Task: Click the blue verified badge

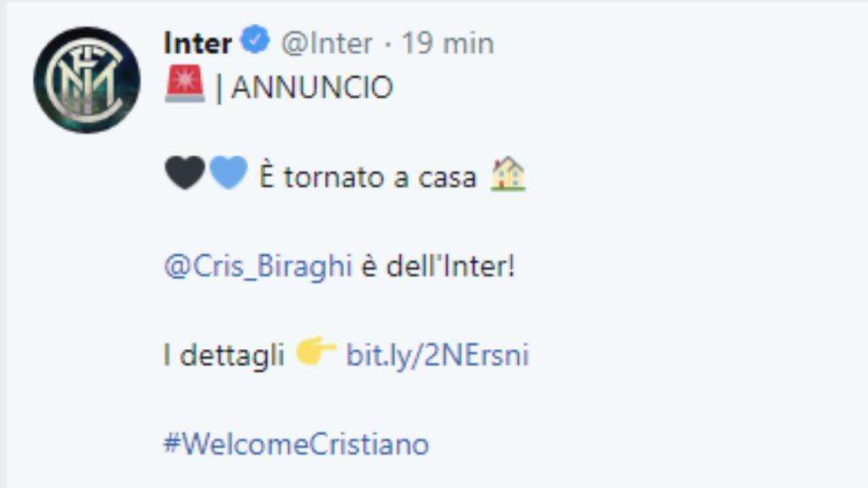Action: 255,40
